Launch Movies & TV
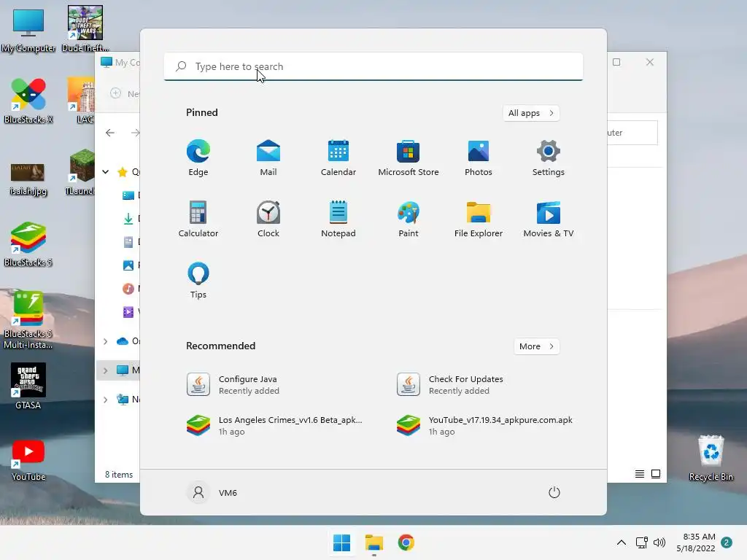 pyautogui.click(x=549, y=219)
